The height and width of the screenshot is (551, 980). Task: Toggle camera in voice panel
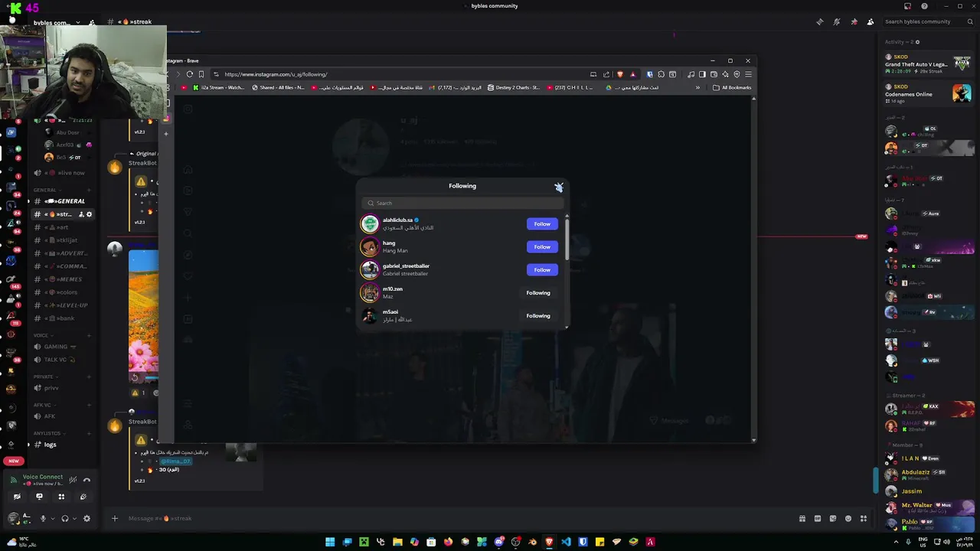pos(17,497)
